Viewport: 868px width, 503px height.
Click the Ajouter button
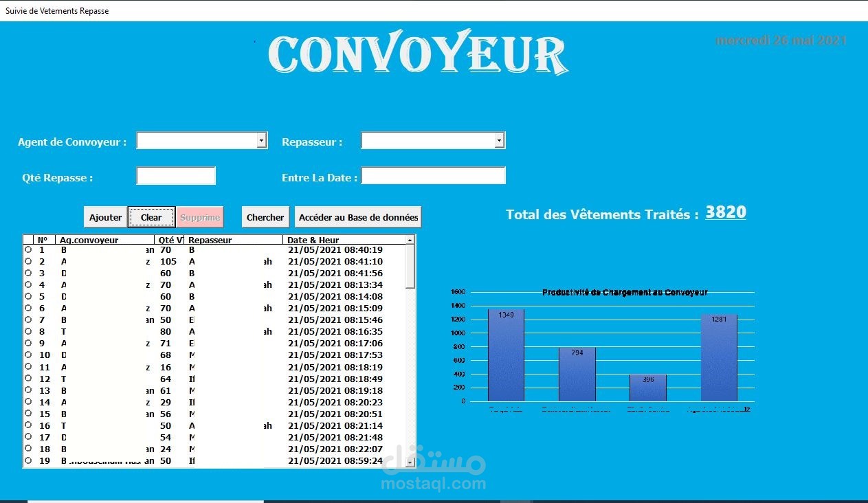click(x=106, y=217)
